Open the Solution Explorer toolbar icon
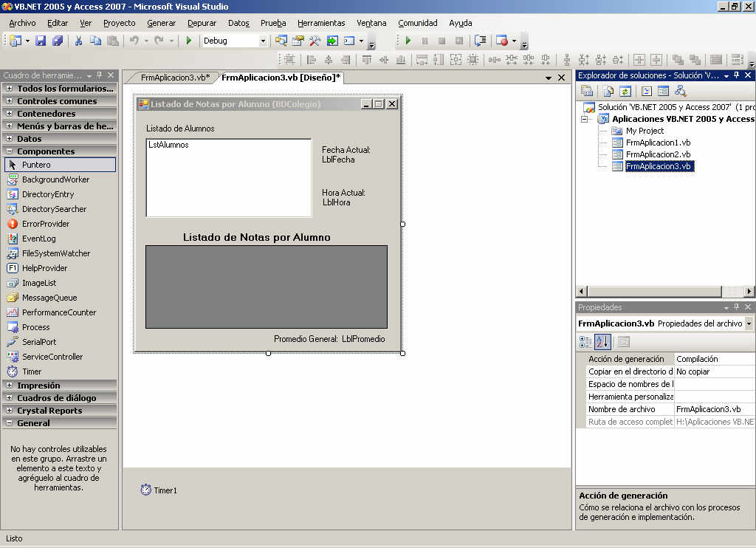 pos(281,41)
